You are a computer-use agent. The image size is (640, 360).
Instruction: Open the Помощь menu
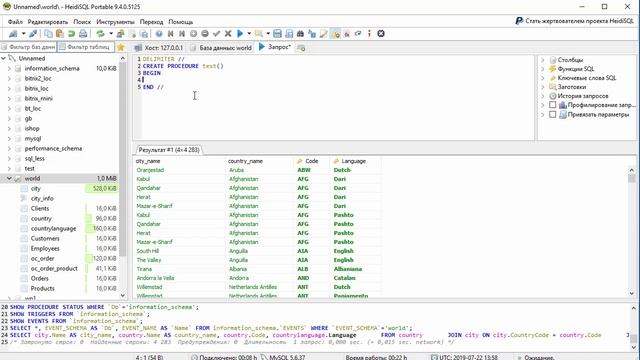click(x=180, y=22)
